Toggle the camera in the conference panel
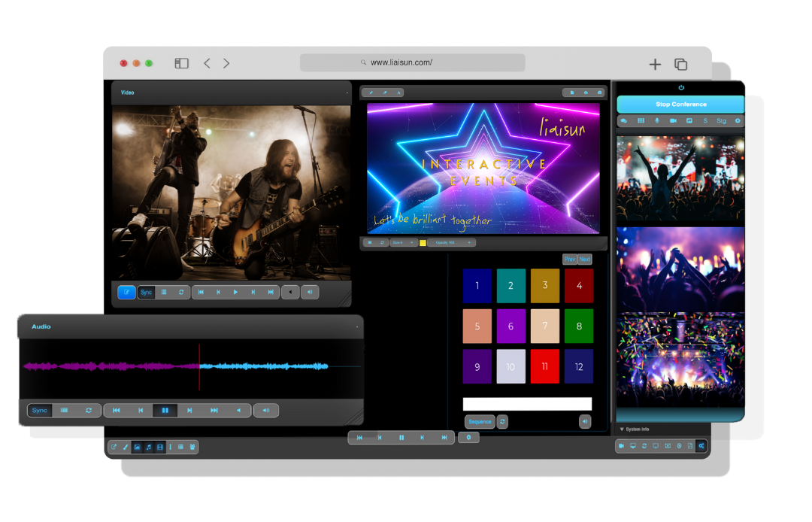812x522 pixels. (673, 120)
